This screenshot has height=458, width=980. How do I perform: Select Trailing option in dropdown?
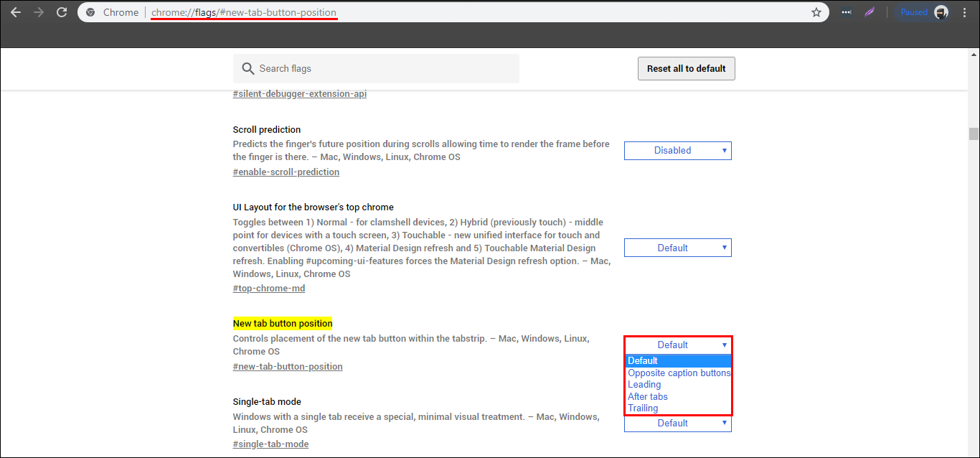click(678, 408)
